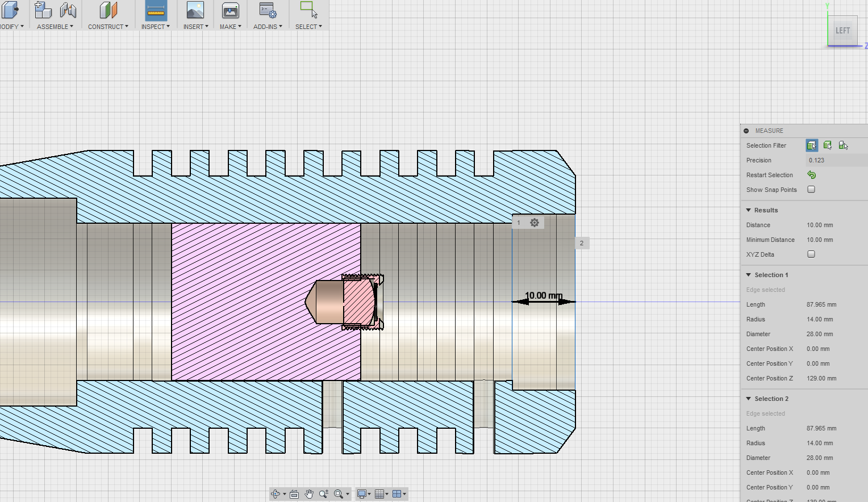Toggle the middle Selection Filter option
This screenshot has height=502, width=868.
tap(828, 145)
